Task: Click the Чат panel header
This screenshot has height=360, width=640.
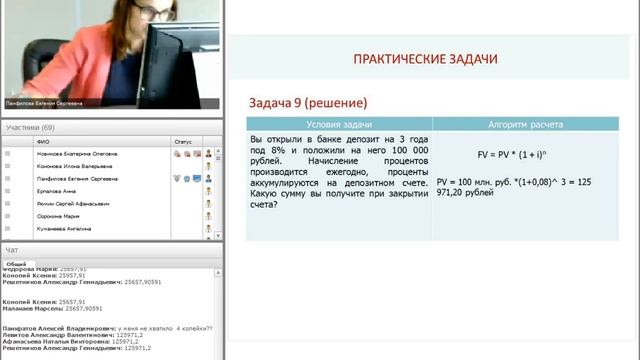Action: [x=112, y=250]
